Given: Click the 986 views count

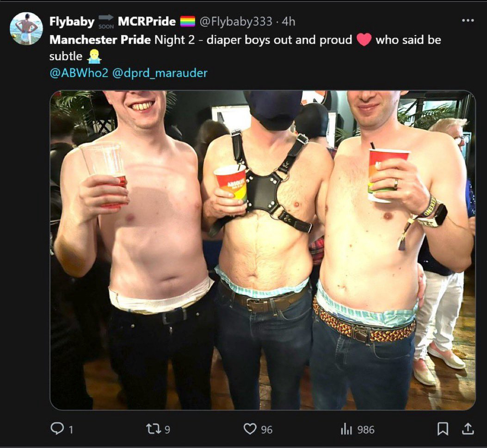Looking at the screenshot, I should [366, 429].
